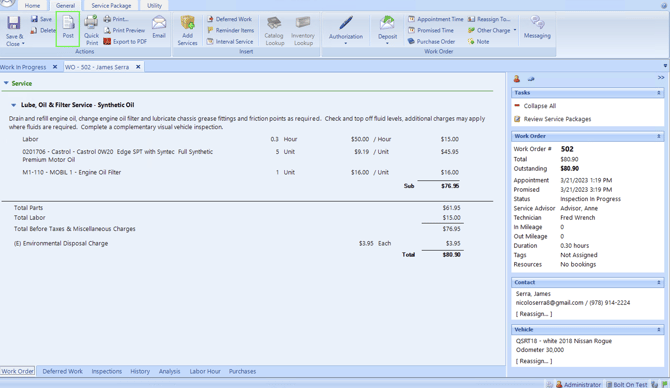Viewport: 670px width, 388px height.
Task: Switch to the Service Package ribbon tab
Action: click(x=111, y=6)
